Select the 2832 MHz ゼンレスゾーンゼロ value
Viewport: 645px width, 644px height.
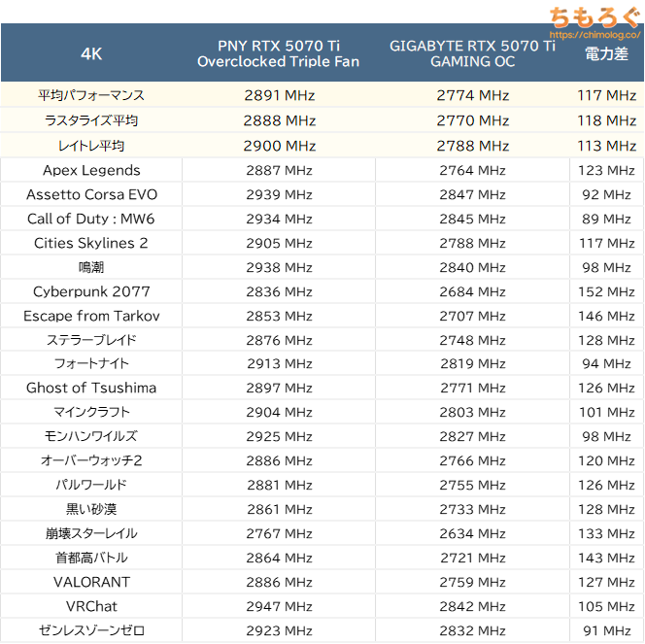tap(472, 630)
